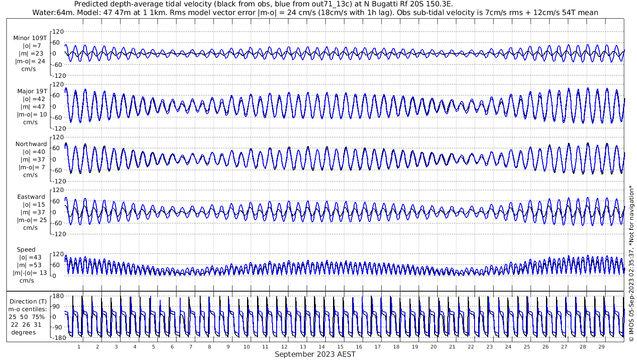The image size is (637, 364).
Task: Click the '|o| =7' value under Minor
Action: coord(32,45)
